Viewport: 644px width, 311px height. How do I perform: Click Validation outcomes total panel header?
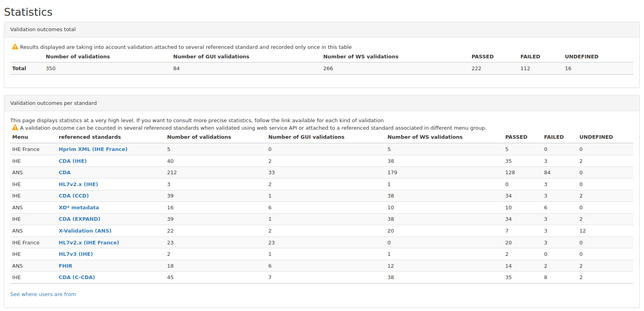(x=43, y=30)
